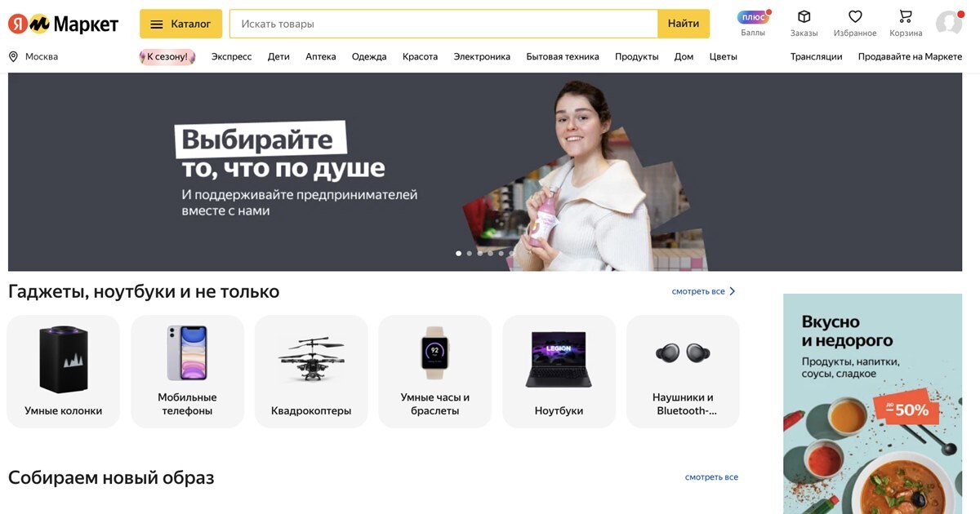
Task: Open the Ноутбуки category card
Action: click(x=559, y=371)
